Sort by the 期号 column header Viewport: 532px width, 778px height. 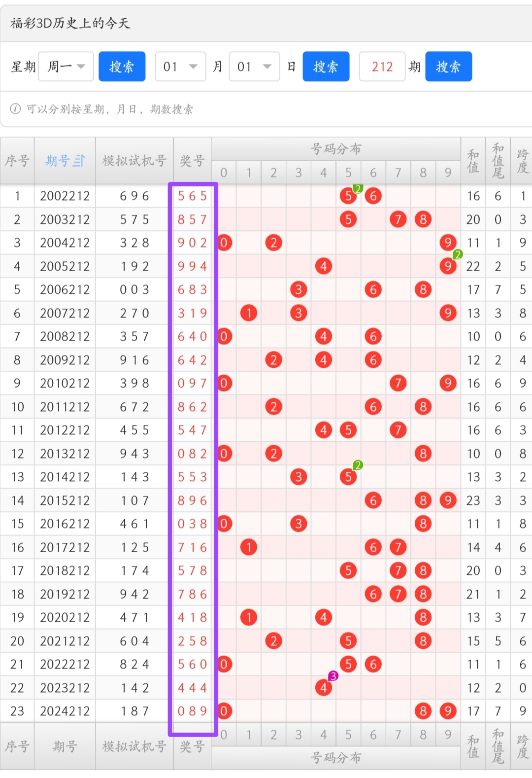click(65, 161)
